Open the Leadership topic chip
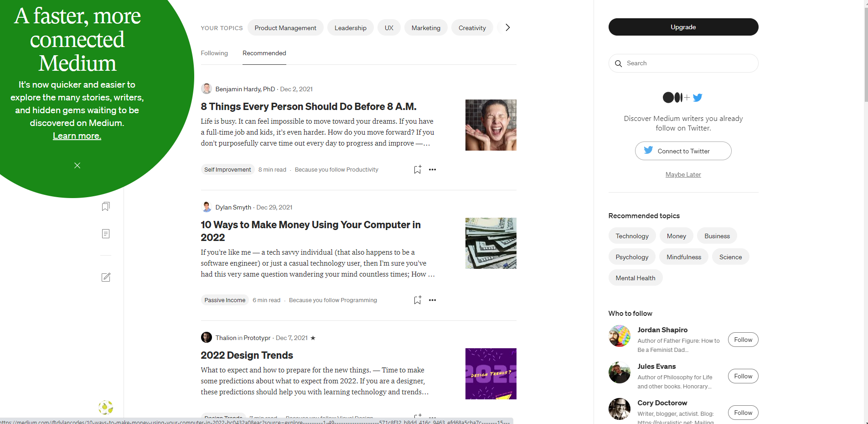The height and width of the screenshot is (424, 868). point(350,27)
